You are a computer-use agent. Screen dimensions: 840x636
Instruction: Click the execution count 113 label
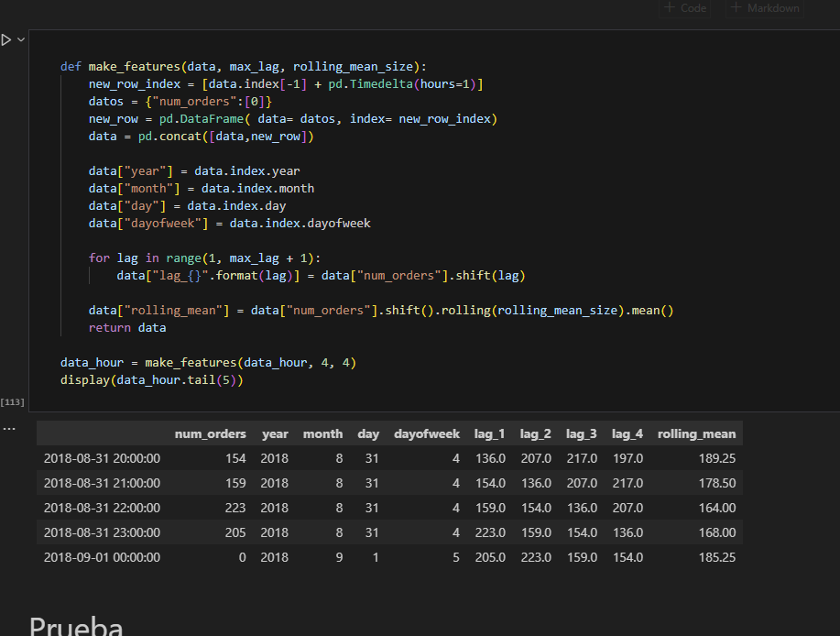point(13,401)
